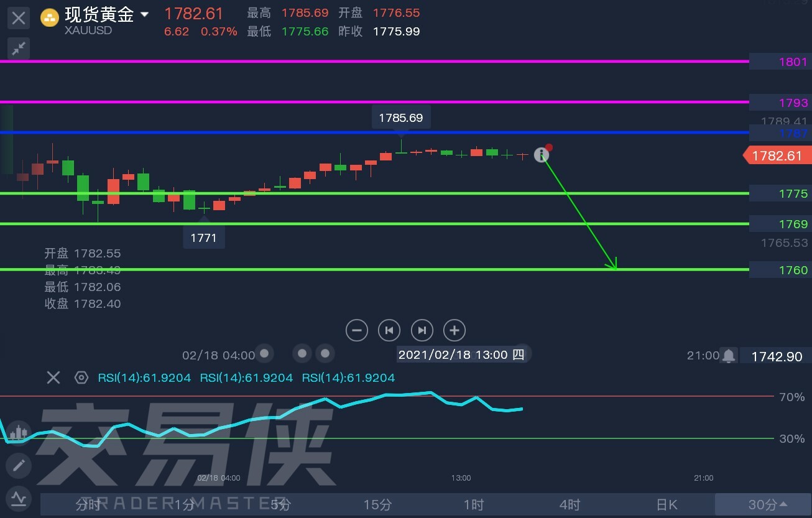Click the 1771 low price callout
The width and height of the screenshot is (812, 518).
coord(204,237)
